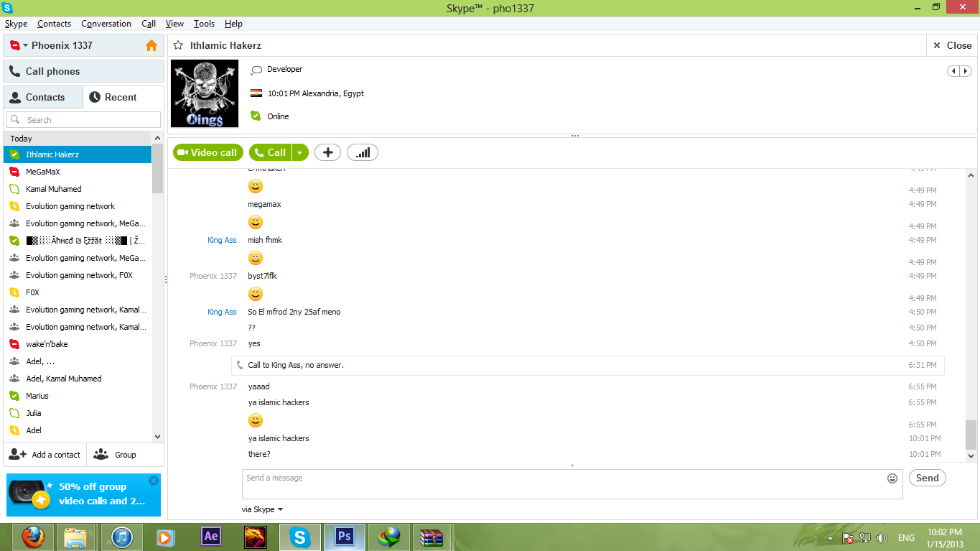Image resolution: width=980 pixels, height=551 pixels.
Task: Show hidden system tray icons
Action: coord(831,538)
